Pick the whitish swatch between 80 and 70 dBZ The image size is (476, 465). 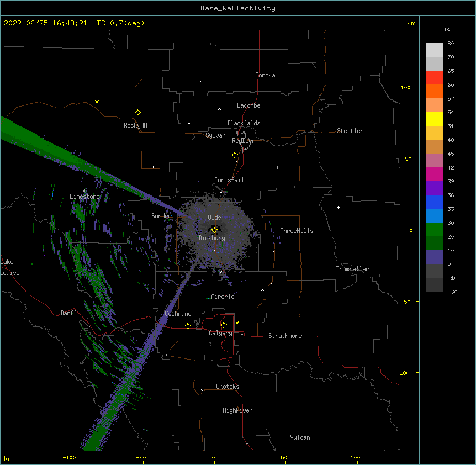434,50
